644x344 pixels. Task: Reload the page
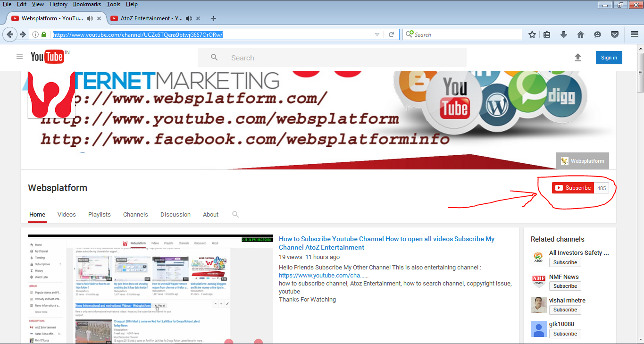tap(391, 34)
